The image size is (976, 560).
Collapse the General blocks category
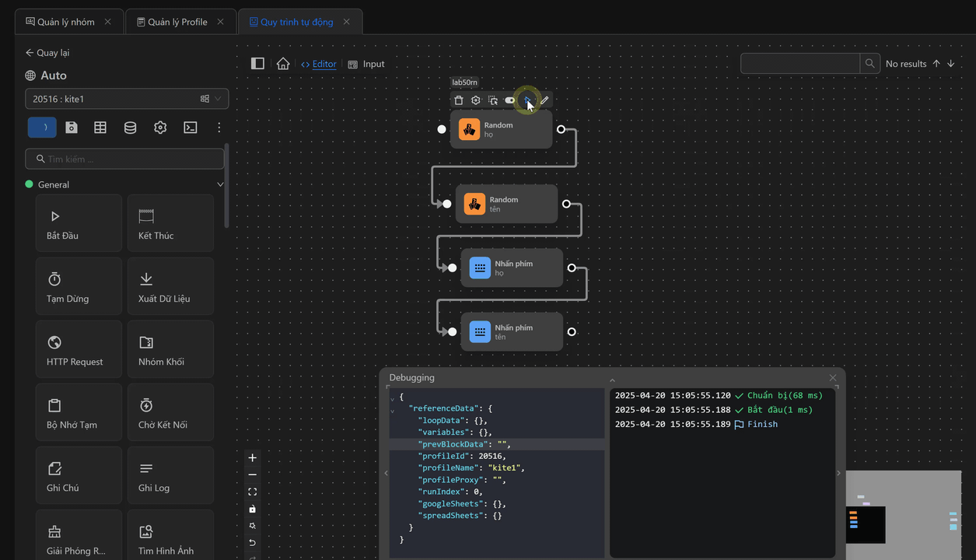pyautogui.click(x=220, y=184)
